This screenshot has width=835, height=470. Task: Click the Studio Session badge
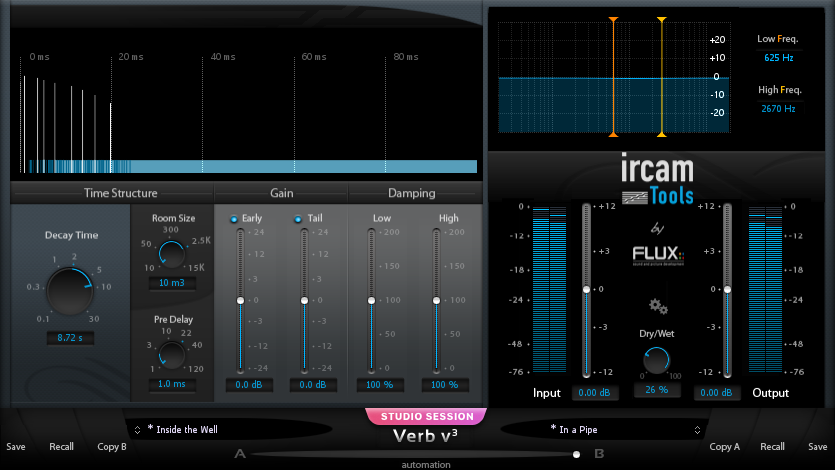[x=427, y=416]
